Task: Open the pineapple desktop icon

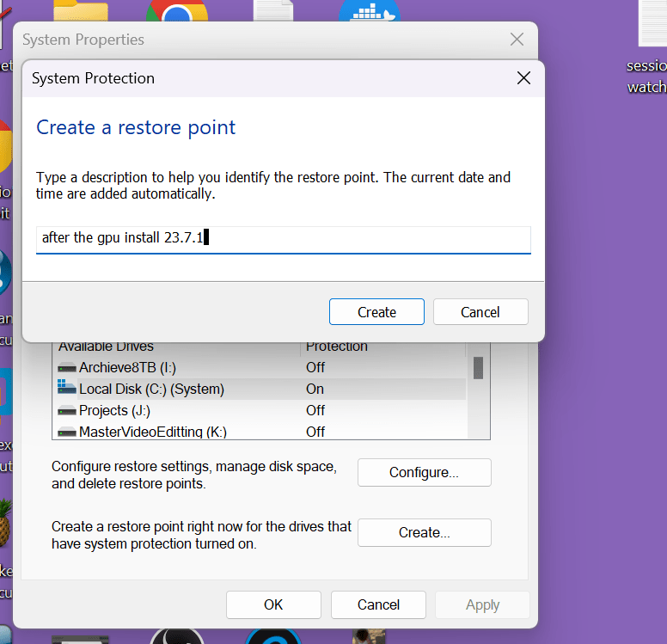Action: point(5,523)
